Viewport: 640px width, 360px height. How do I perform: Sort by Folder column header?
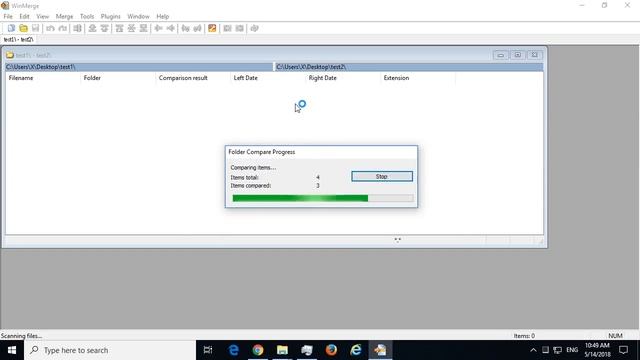118,78
